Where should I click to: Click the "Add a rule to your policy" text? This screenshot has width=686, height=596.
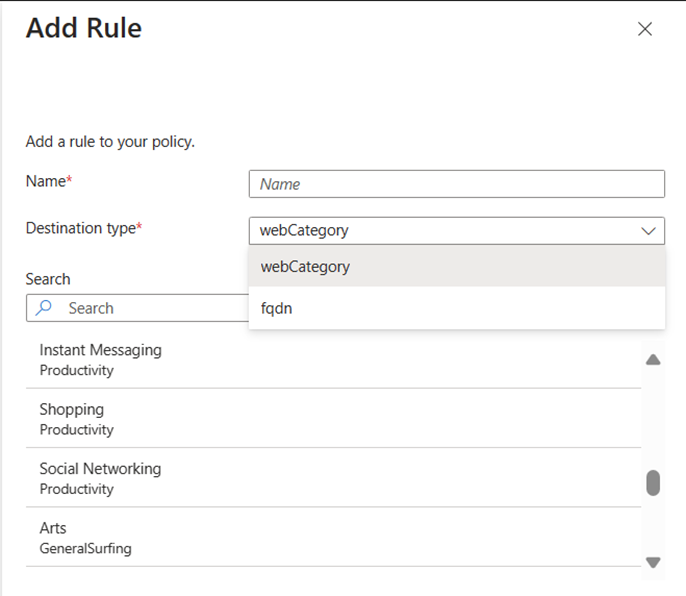pyautogui.click(x=110, y=141)
